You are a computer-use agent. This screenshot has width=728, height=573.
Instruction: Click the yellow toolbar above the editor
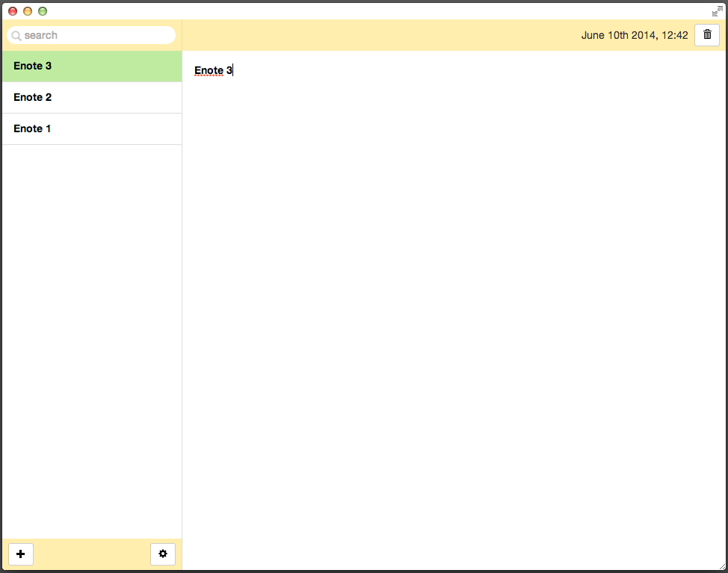[448, 34]
